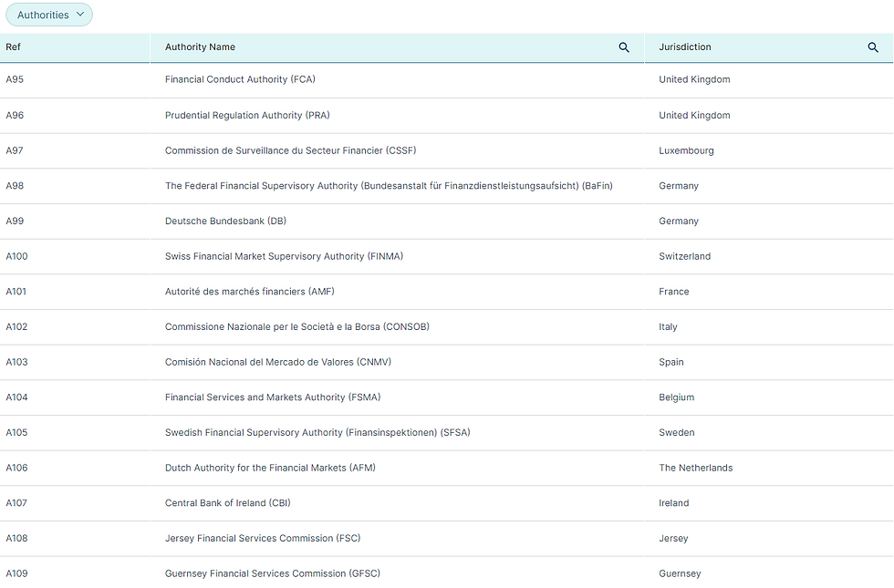Image resolution: width=894 pixels, height=588 pixels.
Task: Select Commission de Surveillance du Secteur Financier (CSSF)
Action: point(291,150)
